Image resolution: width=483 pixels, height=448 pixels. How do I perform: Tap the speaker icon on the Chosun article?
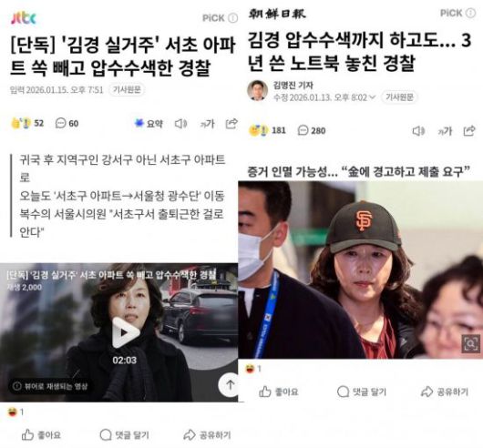coord(418,131)
